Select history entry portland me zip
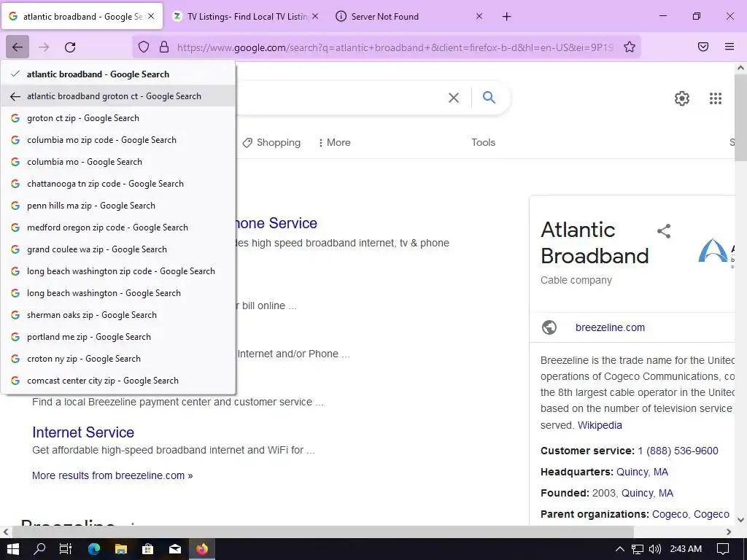Screen dimensions: 747x560 pos(118,337)
